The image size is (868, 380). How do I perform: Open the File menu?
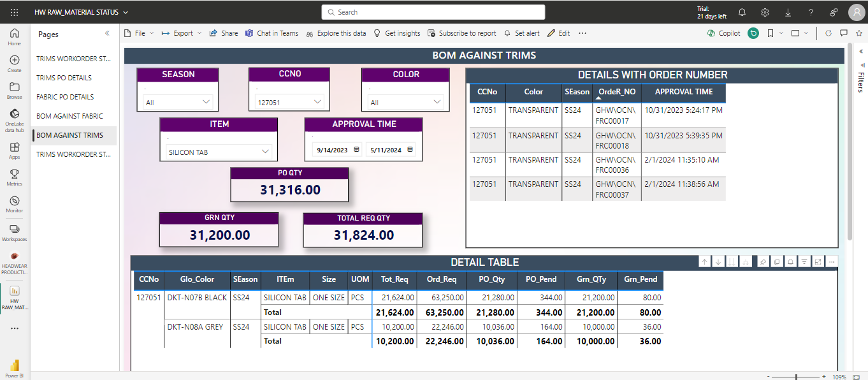(139, 33)
